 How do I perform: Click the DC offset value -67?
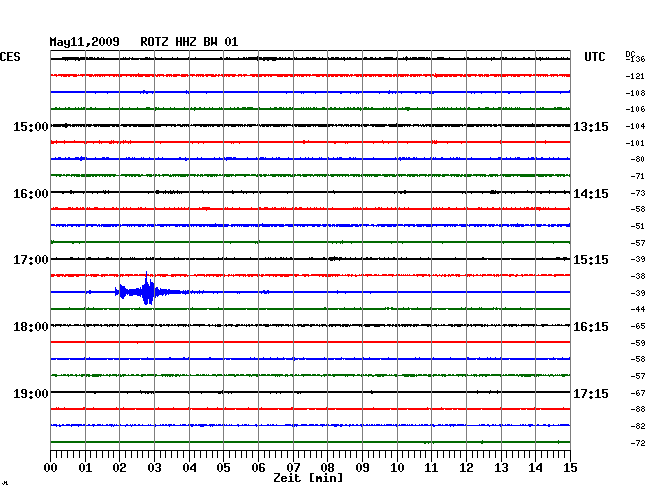(638, 393)
